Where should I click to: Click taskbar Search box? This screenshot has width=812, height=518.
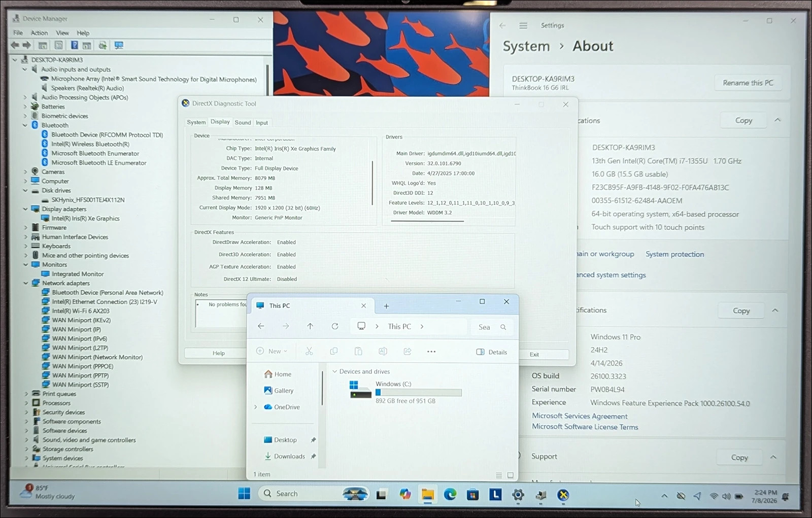pos(315,494)
